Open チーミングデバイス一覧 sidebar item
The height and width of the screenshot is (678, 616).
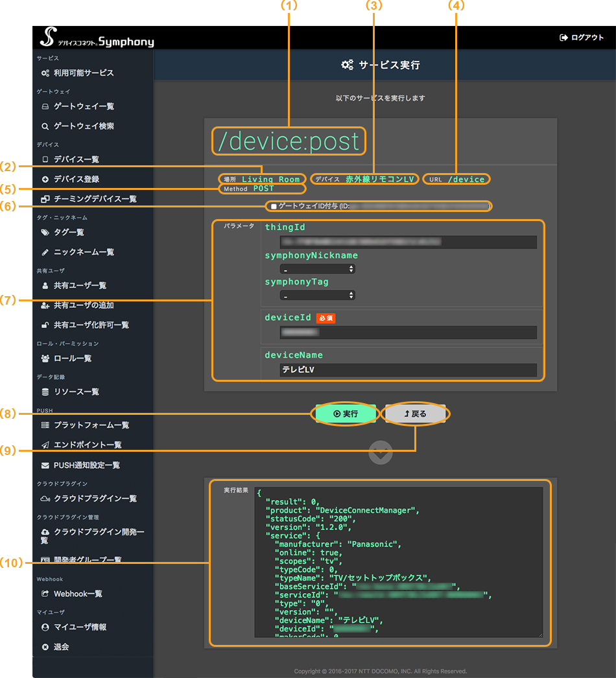[95, 199]
